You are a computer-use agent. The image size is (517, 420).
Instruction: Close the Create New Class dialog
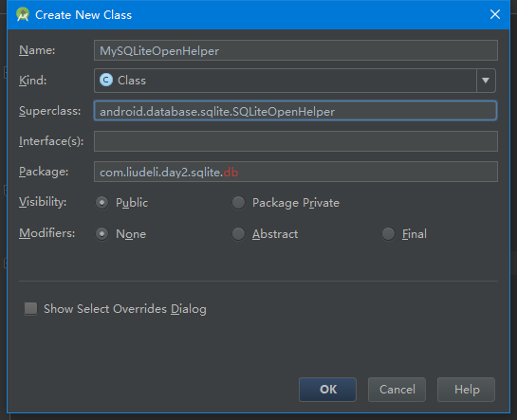[495, 14]
